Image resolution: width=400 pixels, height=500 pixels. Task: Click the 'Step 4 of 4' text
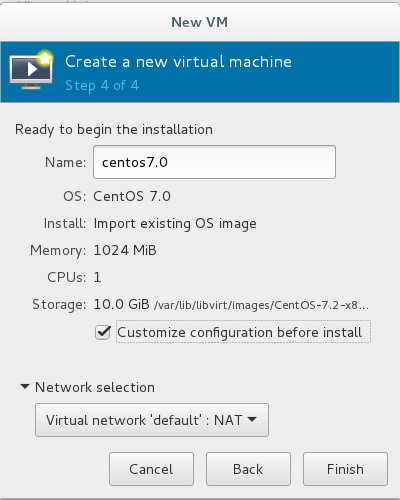tap(102, 86)
